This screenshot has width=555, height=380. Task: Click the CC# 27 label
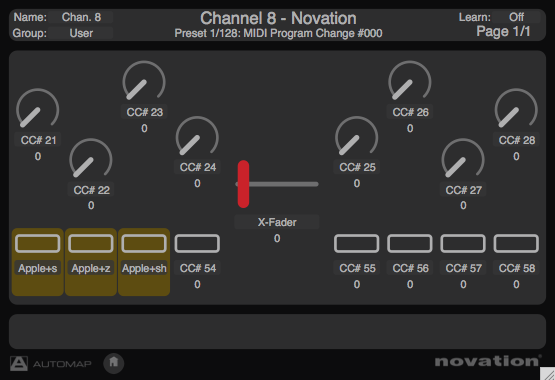tap(463, 190)
